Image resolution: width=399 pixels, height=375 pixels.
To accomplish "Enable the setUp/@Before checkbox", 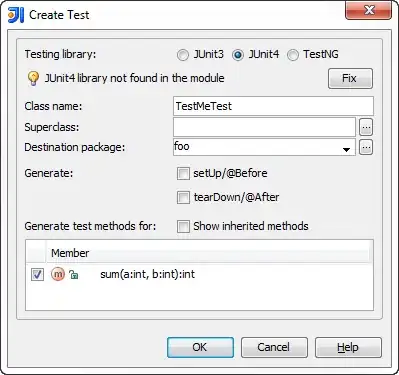I will click(x=183, y=174).
